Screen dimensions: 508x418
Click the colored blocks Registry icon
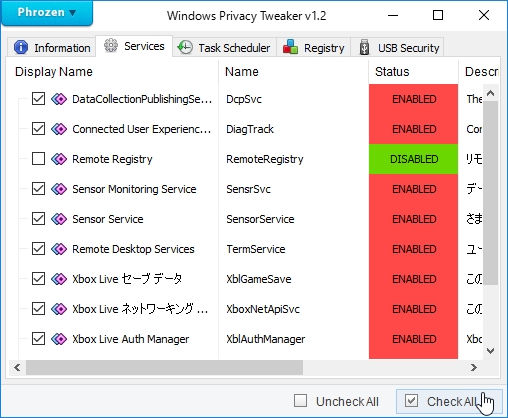click(x=290, y=47)
